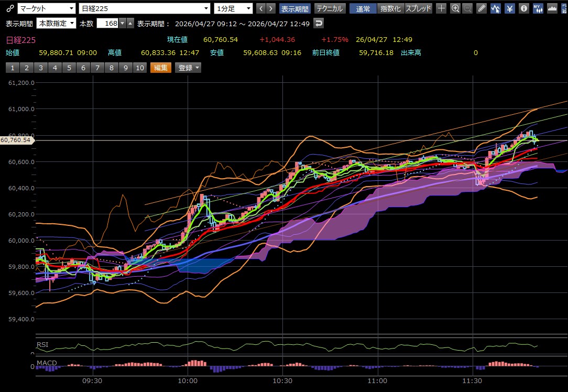
Task: Open the chart information icon
Action: [523, 8]
